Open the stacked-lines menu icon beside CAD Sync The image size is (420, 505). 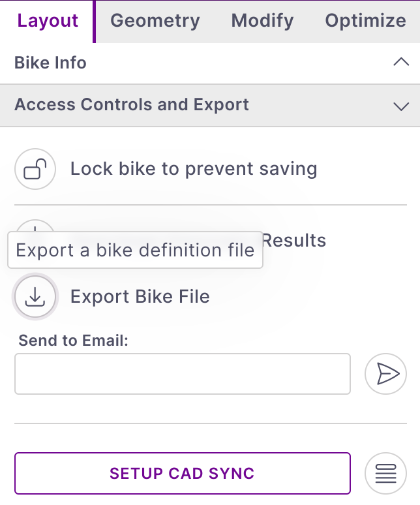coord(385,473)
